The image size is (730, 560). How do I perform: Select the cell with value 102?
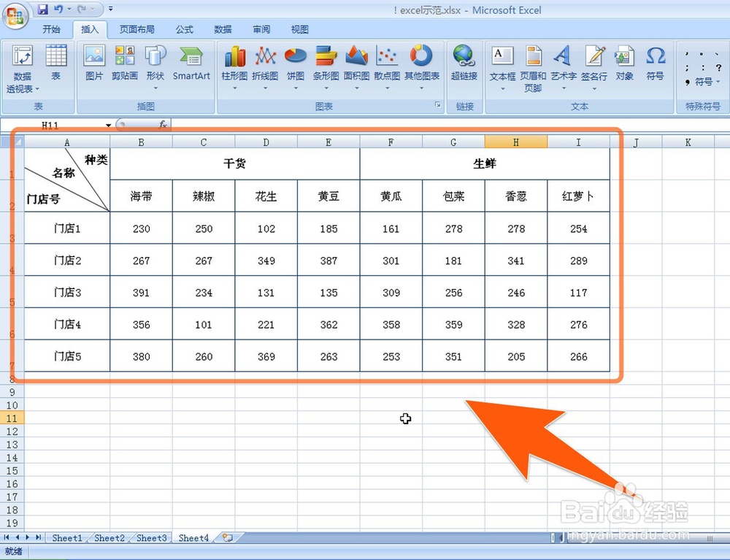[266, 229]
